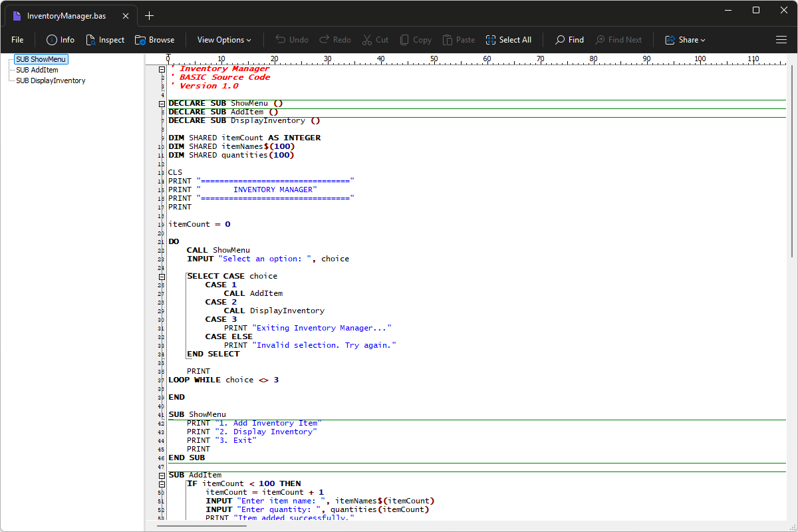Click 'DIM SHARED itemCount AS INTEGER' line
Viewport: 798px width, 532px height.
pos(244,138)
